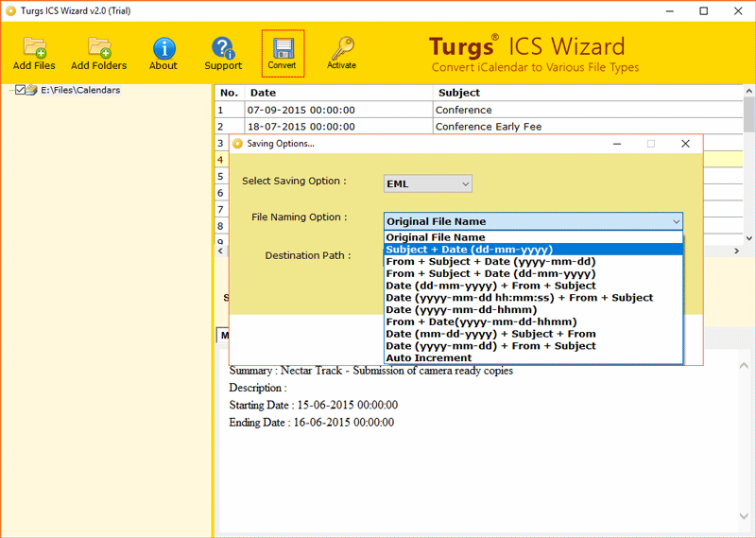Viewport: 756px width, 538px height.
Task: Choose Original File Name in list
Action: tap(533, 237)
